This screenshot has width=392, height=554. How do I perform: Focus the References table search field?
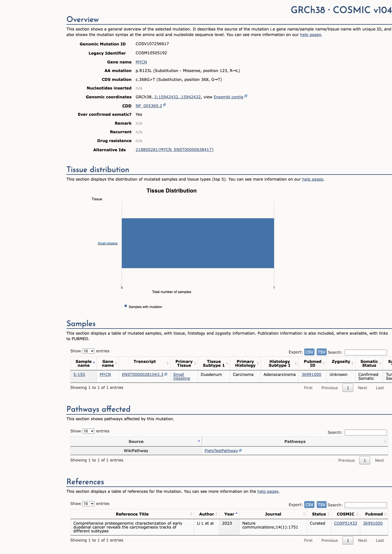coord(366,505)
